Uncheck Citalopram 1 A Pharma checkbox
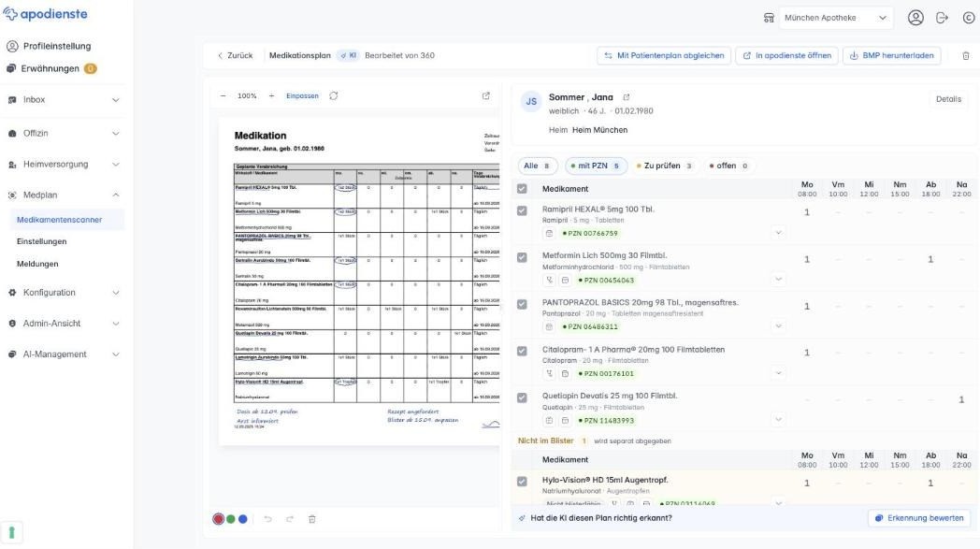980x549 pixels. click(x=522, y=351)
